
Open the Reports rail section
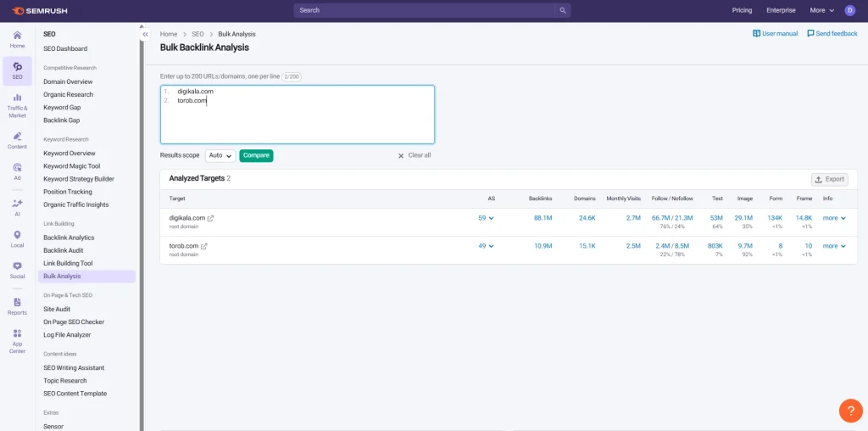click(x=17, y=305)
